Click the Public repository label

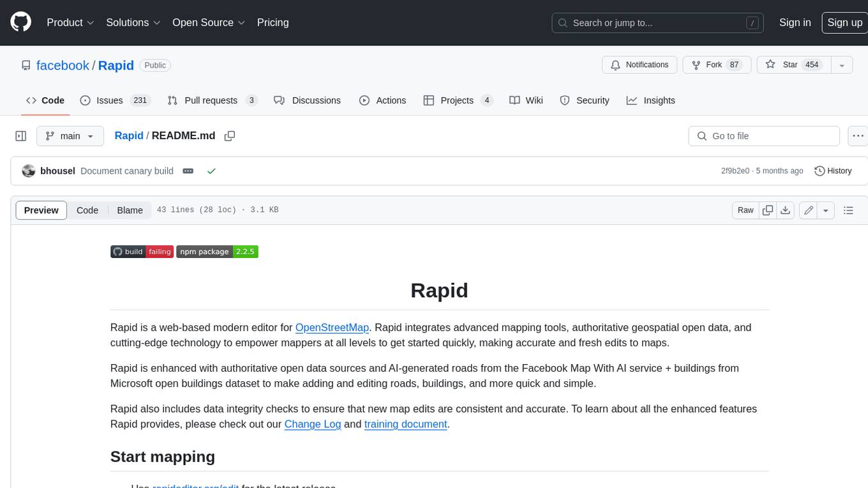pos(155,65)
